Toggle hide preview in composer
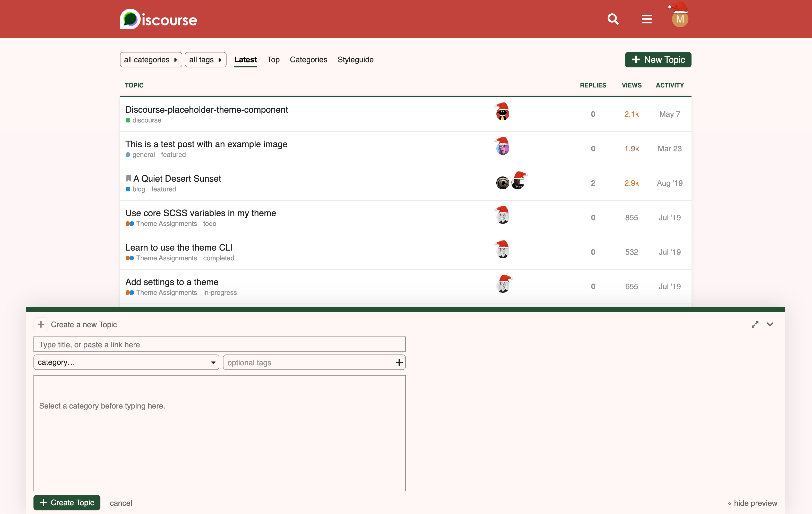The image size is (812, 514). point(752,503)
